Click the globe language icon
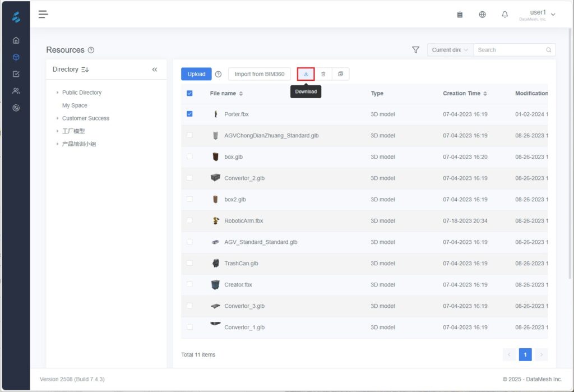The image size is (574, 392). (483, 15)
